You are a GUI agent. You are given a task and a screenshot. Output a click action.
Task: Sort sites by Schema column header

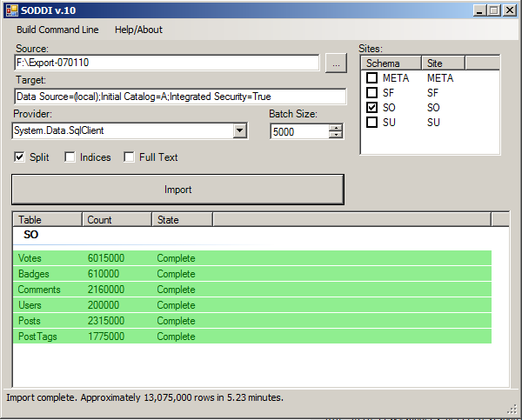point(391,63)
